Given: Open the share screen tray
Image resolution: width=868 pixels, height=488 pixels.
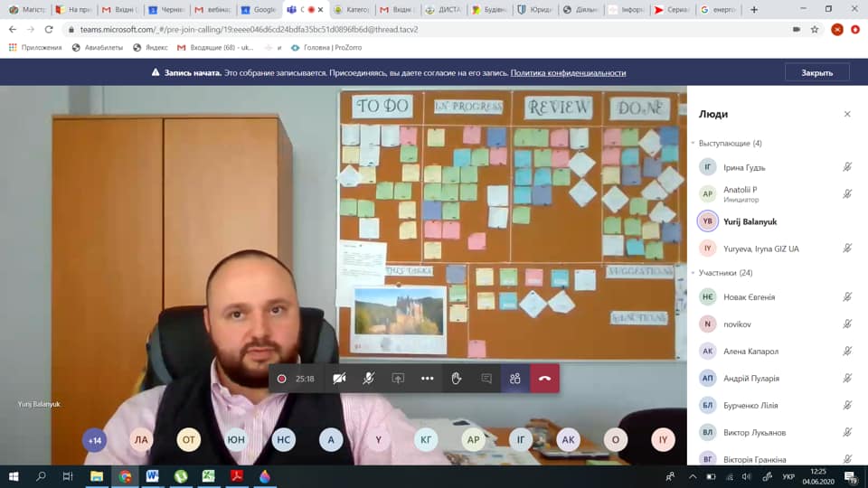Looking at the screenshot, I should (398, 379).
